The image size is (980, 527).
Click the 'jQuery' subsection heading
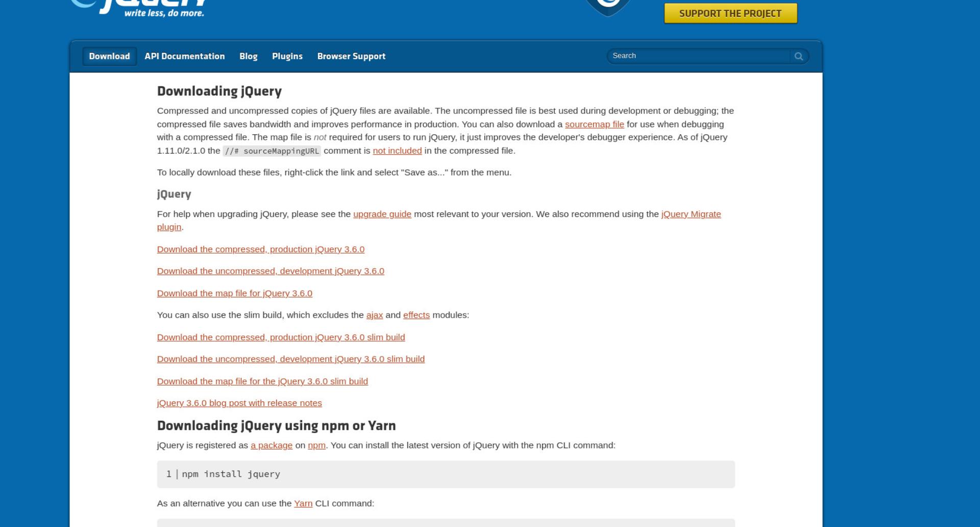click(x=174, y=194)
